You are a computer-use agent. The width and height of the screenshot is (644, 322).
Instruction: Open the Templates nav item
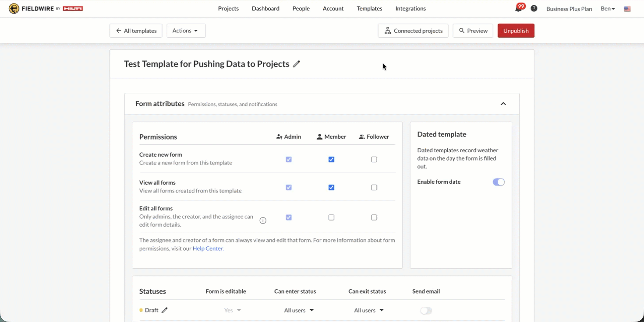coord(369,9)
